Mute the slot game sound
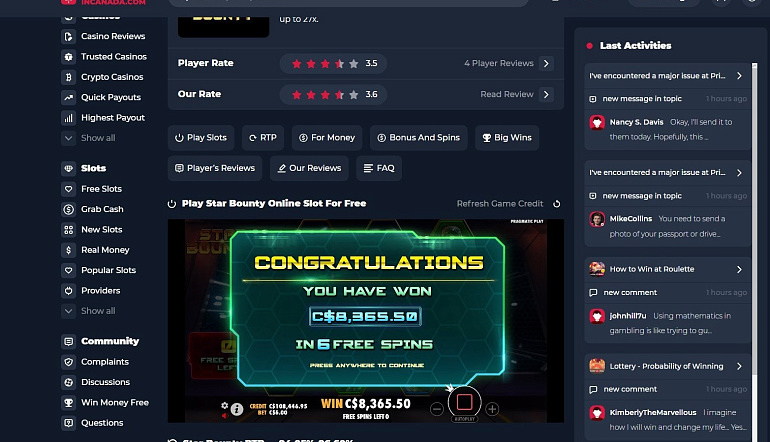This screenshot has height=442, width=770. coord(224,415)
